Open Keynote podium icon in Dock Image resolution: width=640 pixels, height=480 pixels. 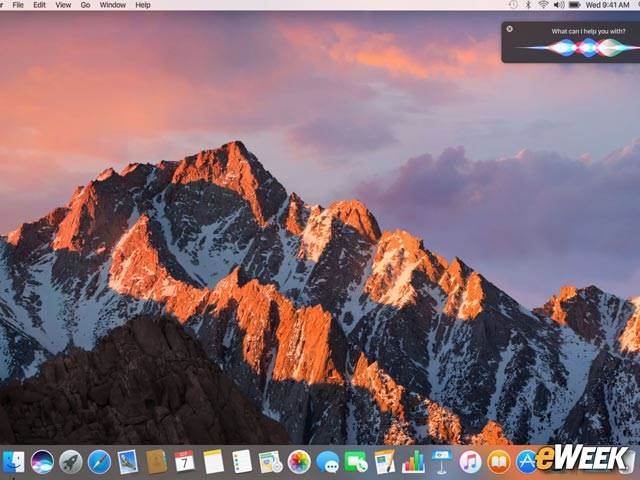442,462
